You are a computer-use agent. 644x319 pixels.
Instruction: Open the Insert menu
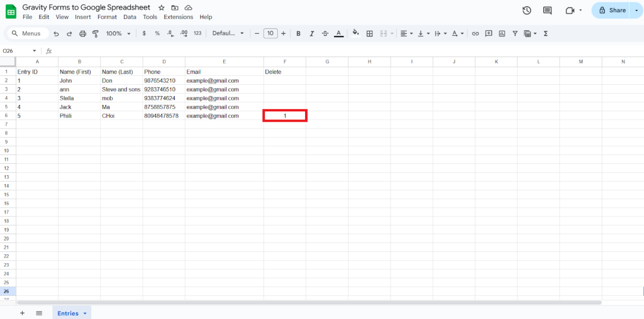83,17
